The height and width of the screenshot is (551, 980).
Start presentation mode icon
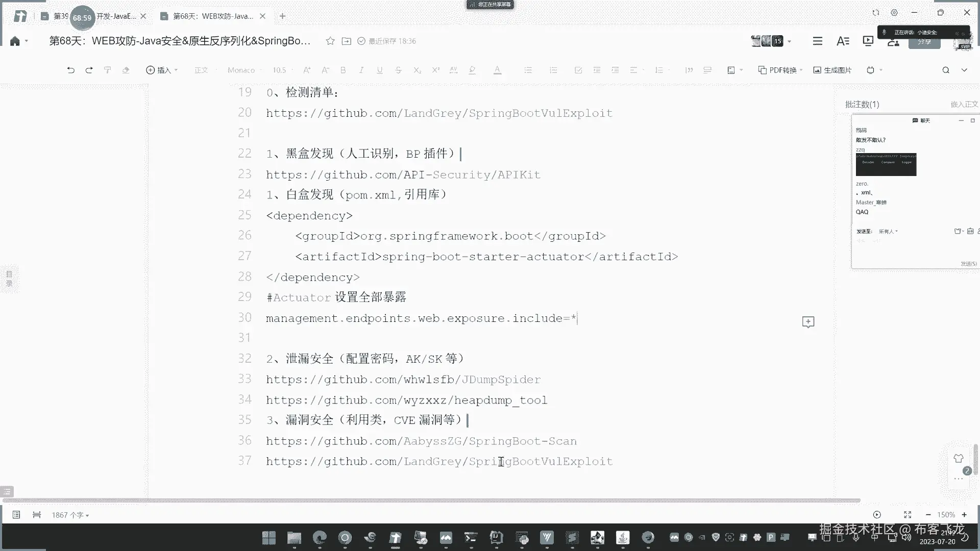(868, 41)
